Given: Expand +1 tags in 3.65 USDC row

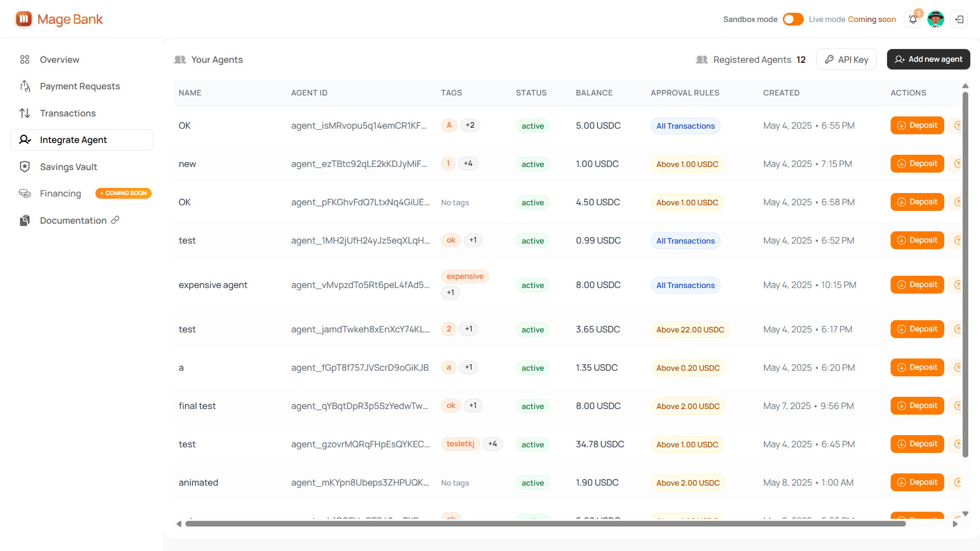Looking at the screenshot, I should pyautogui.click(x=469, y=329).
